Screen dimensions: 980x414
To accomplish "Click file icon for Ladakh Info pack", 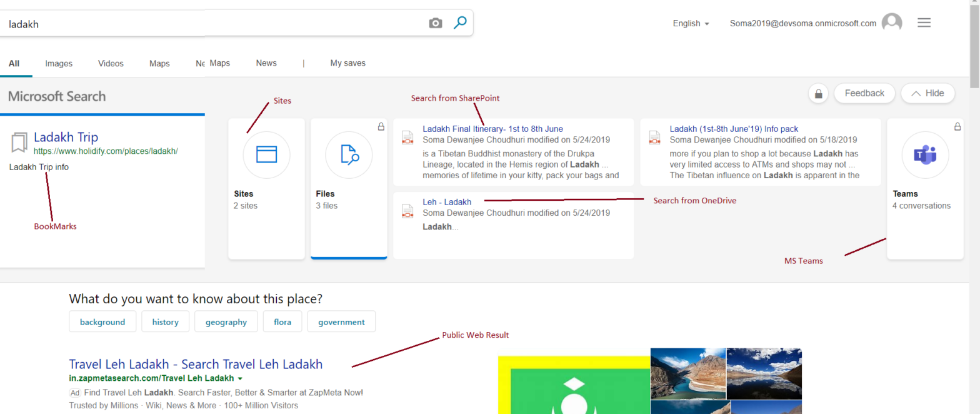I will pyautogui.click(x=654, y=138).
